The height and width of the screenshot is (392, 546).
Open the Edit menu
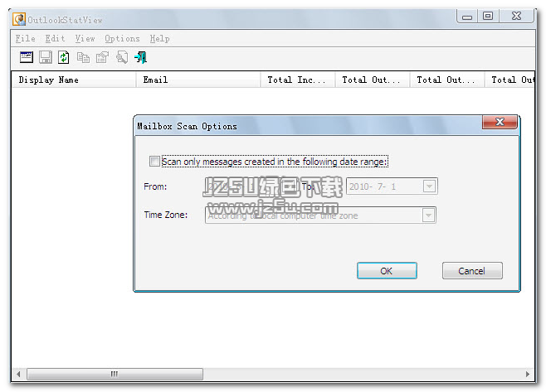[x=55, y=39]
